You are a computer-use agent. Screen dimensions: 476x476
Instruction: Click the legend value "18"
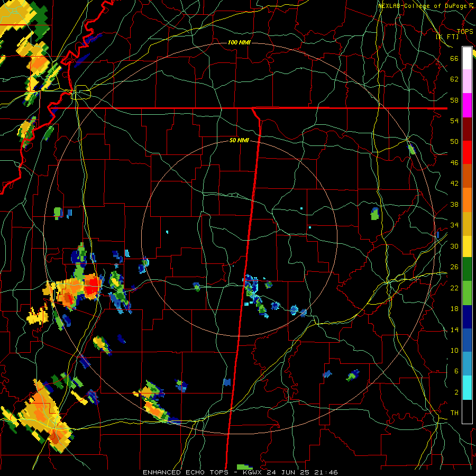(x=454, y=309)
